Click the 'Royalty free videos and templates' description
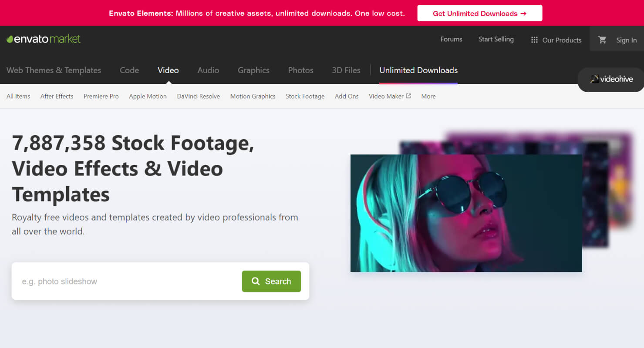This screenshot has height=348, width=644. click(155, 224)
